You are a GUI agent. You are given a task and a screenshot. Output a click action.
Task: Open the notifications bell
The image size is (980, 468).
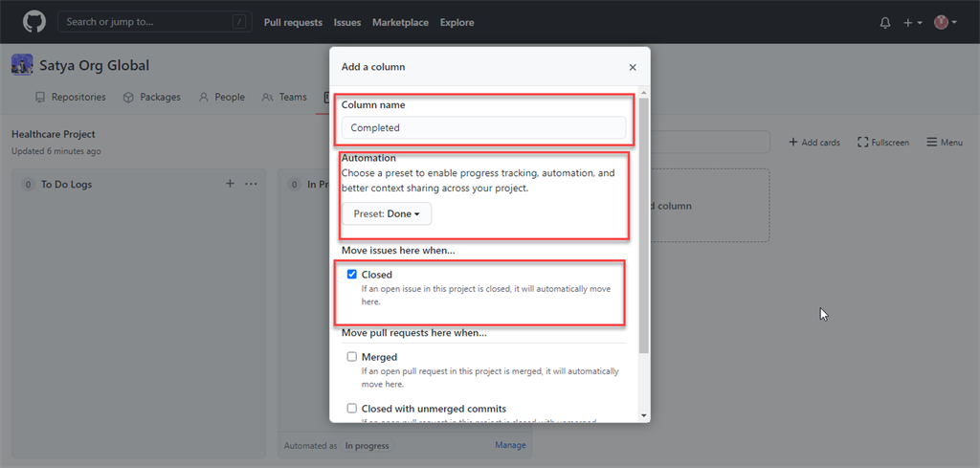coord(885,23)
